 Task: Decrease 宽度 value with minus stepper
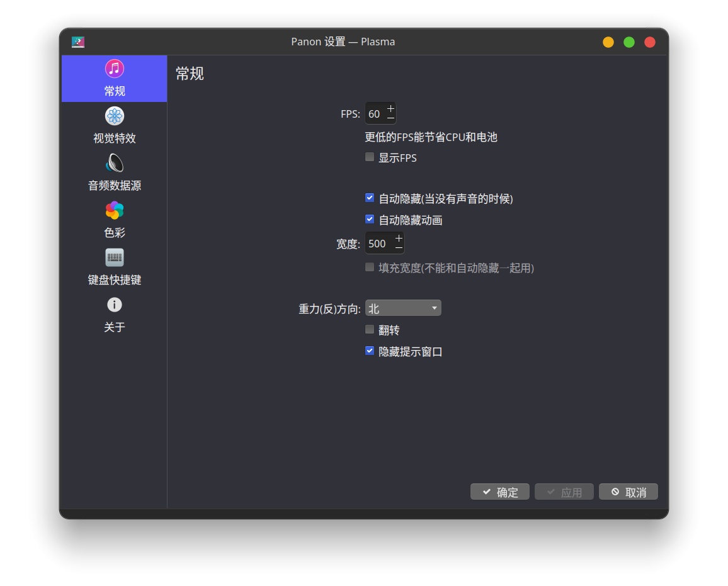(398, 249)
